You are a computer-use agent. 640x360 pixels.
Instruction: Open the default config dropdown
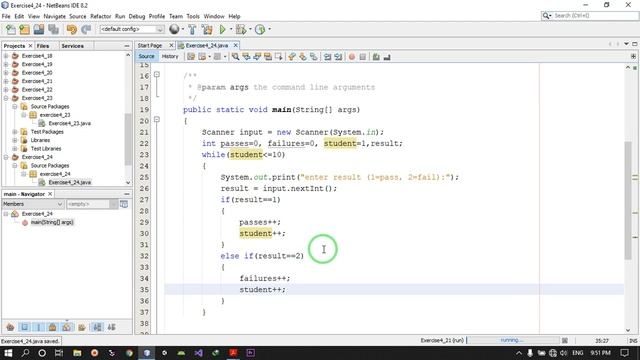160,29
